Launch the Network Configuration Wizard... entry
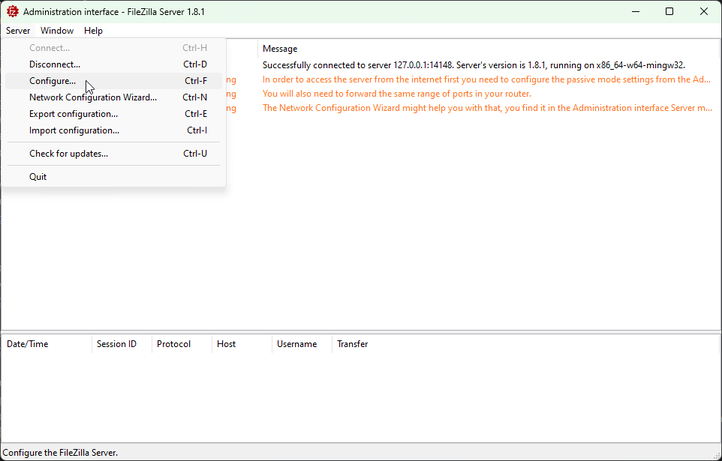722x461 pixels. 114,98
